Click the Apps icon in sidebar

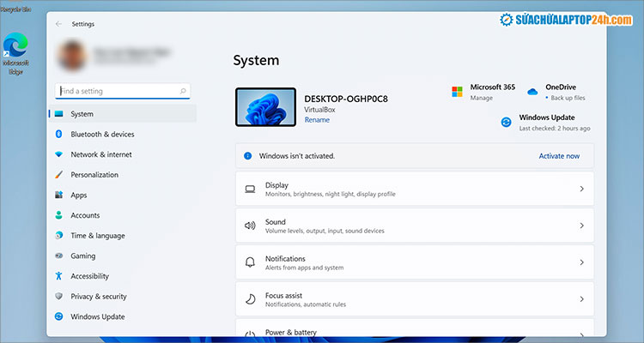(58, 195)
